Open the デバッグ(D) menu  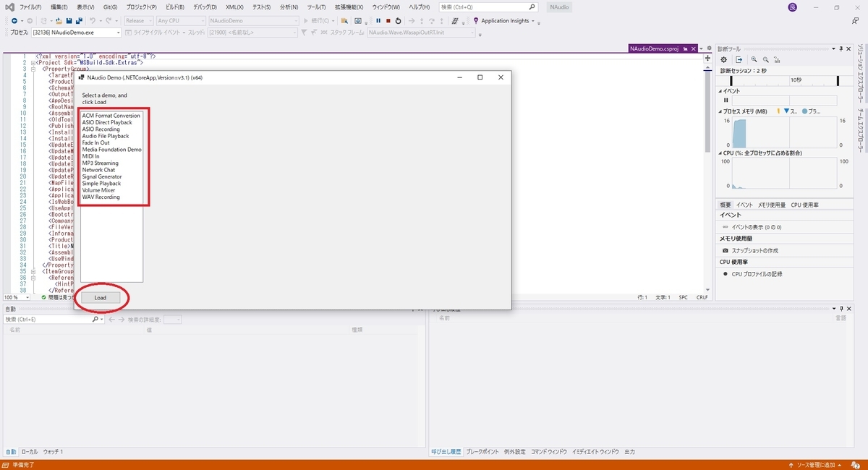click(x=205, y=7)
